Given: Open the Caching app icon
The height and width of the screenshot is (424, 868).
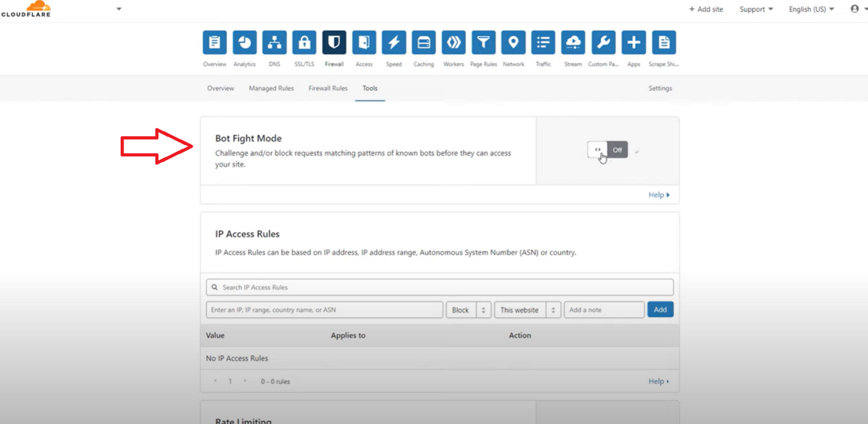Looking at the screenshot, I should tap(424, 42).
